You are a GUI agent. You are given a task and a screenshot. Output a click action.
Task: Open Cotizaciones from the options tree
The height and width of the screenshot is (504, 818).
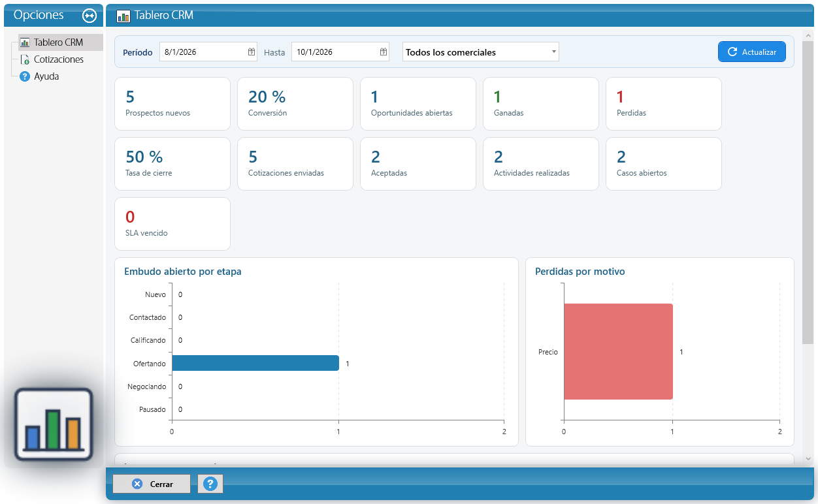[59, 59]
